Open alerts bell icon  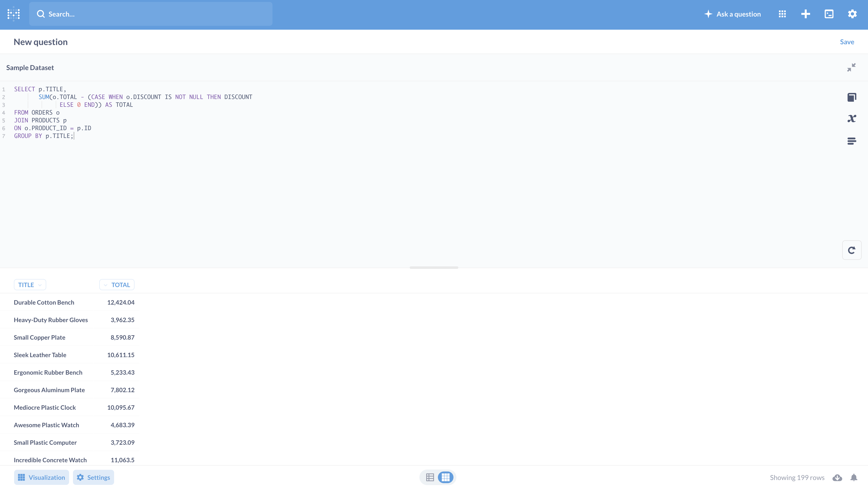pos(853,478)
